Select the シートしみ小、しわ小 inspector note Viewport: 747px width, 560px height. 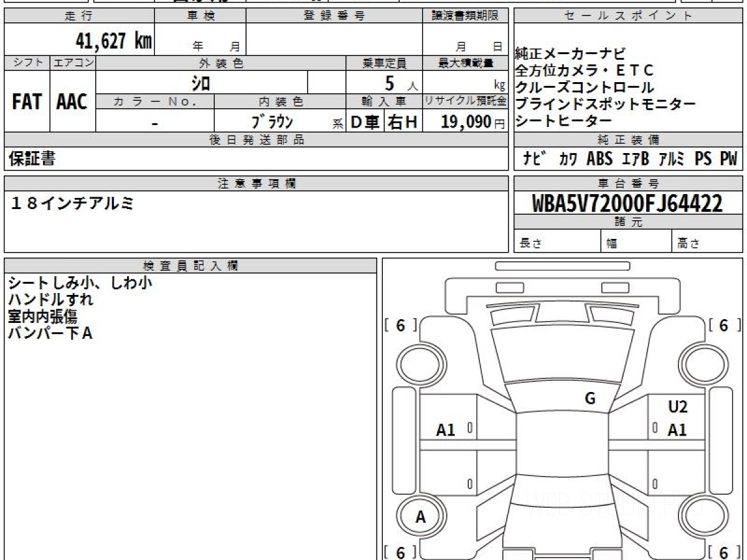80,283
